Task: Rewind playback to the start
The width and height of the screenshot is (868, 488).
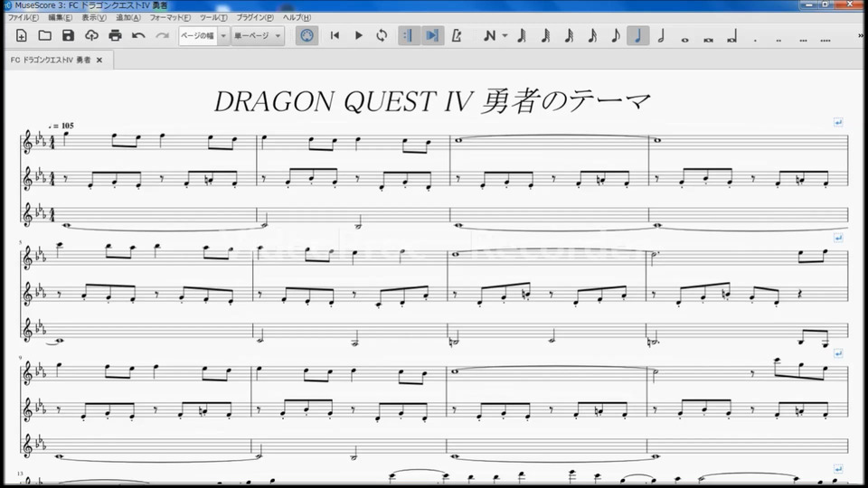Action: coord(335,36)
